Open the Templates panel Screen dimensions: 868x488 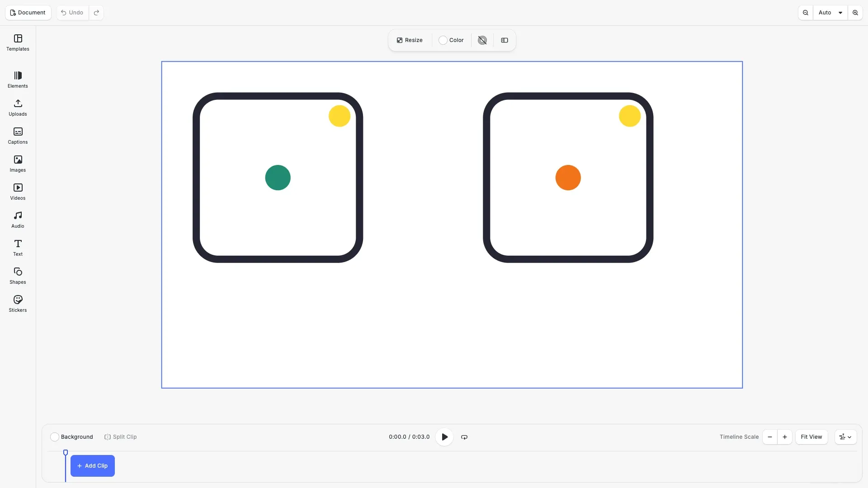pos(18,43)
